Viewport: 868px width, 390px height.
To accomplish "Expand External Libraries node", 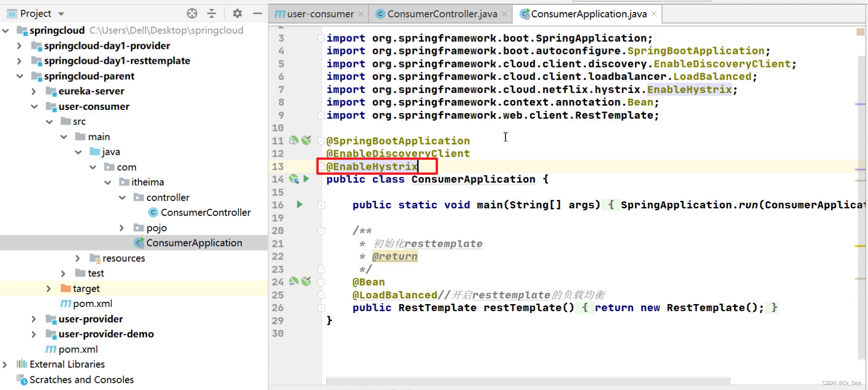I will click(x=5, y=364).
